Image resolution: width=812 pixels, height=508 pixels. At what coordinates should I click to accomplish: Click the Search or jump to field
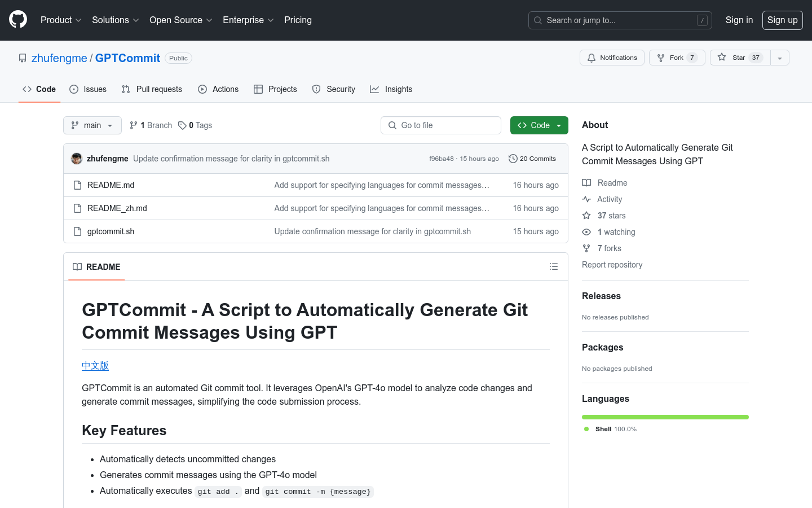click(620, 20)
